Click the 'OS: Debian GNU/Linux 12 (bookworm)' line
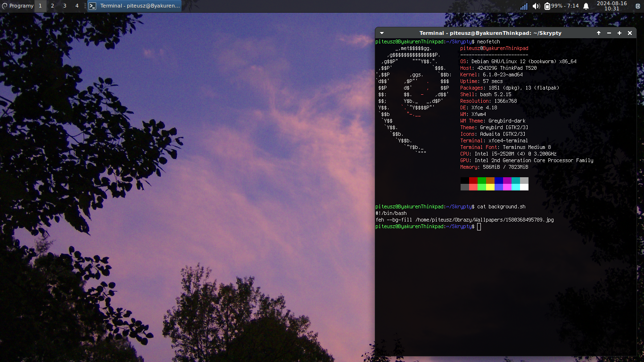This screenshot has width=644, height=362. pos(519,62)
